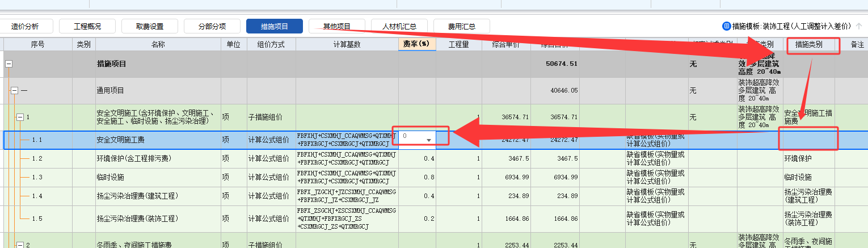Click the 类别 column header
Viewport: 868px width, 248px height.
click(84, 44)
